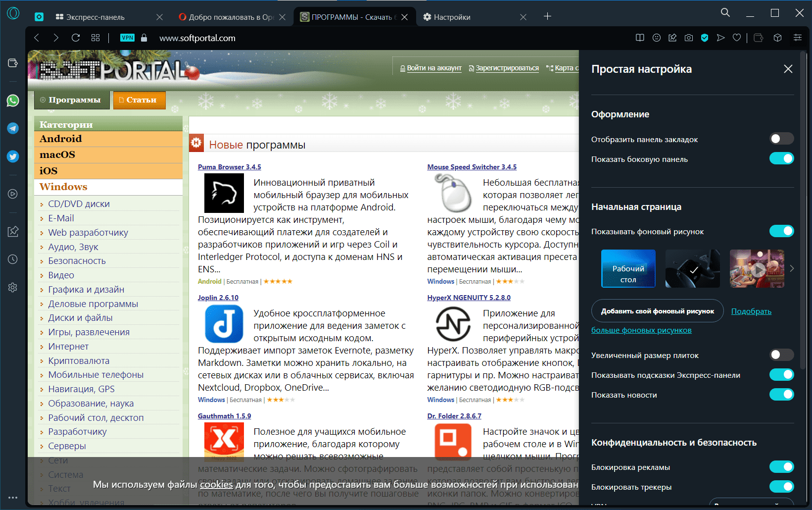Image resolution: width=812 pixels, height=510 pixels.
Task: Open HyperX NGENUITY 5.2.8.0 link
Action: [469, 298]
